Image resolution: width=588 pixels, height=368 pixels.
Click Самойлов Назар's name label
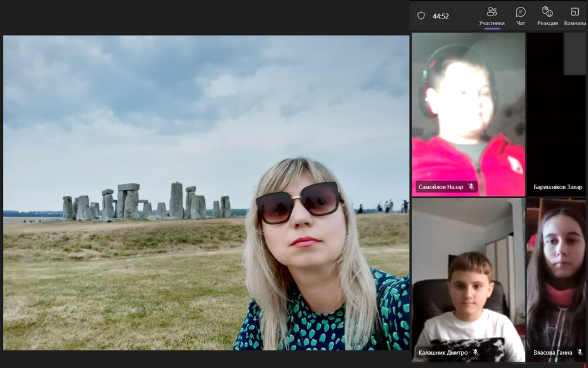click(441, 186)
